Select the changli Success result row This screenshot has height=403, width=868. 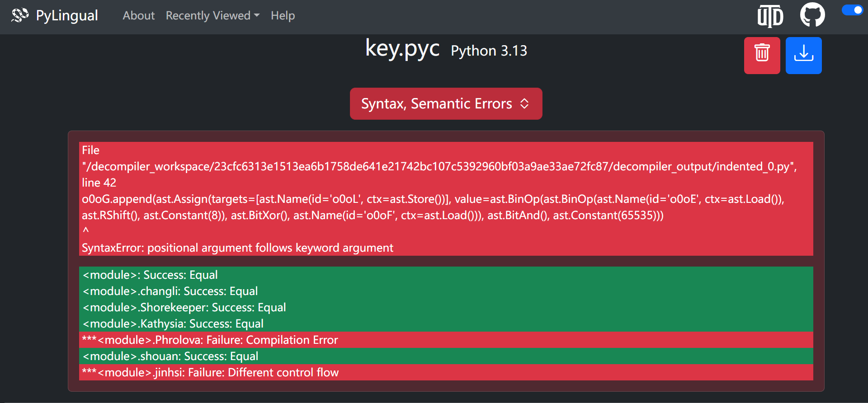pos(446,291)
